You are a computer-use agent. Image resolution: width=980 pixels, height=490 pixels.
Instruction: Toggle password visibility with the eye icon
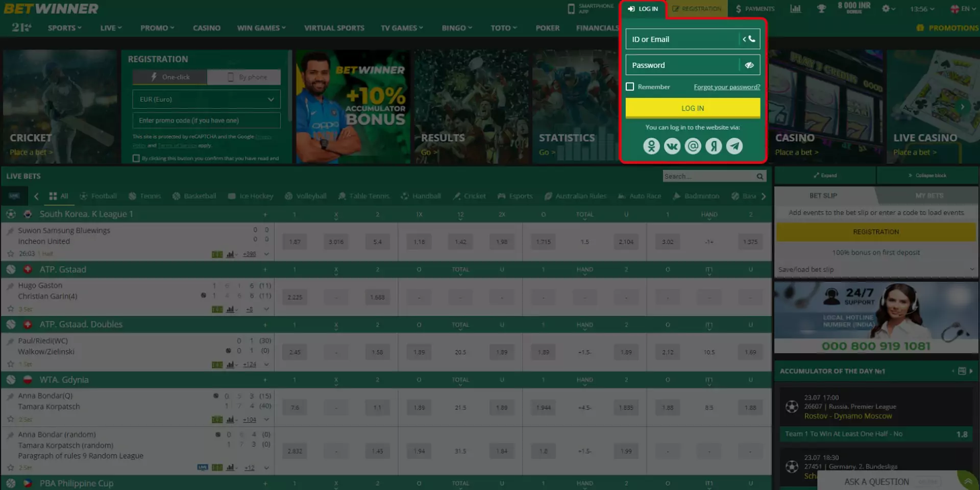tap(750, 65)
